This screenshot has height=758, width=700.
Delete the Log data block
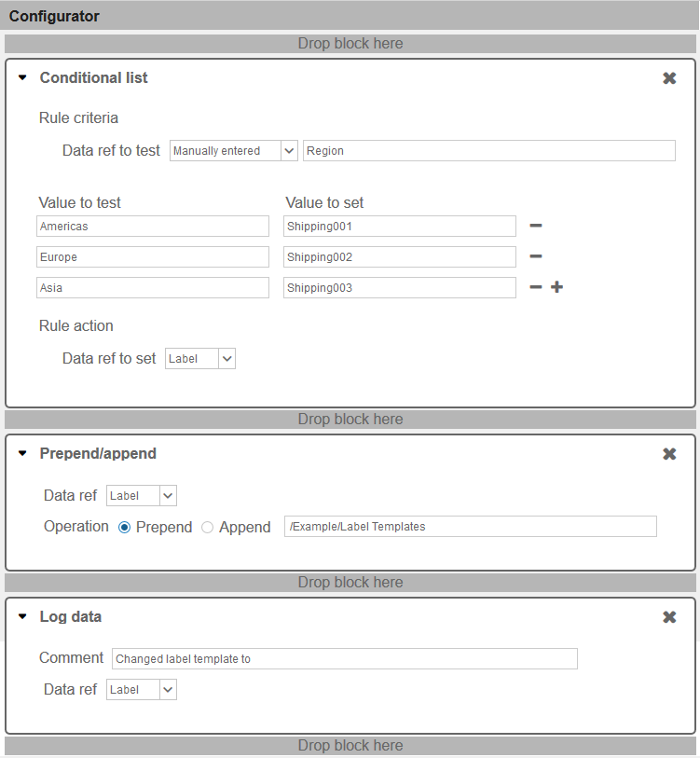click(669, 617)
